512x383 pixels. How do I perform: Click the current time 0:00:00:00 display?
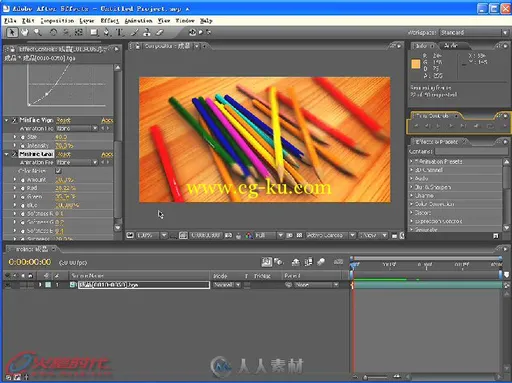click(30, 262)
